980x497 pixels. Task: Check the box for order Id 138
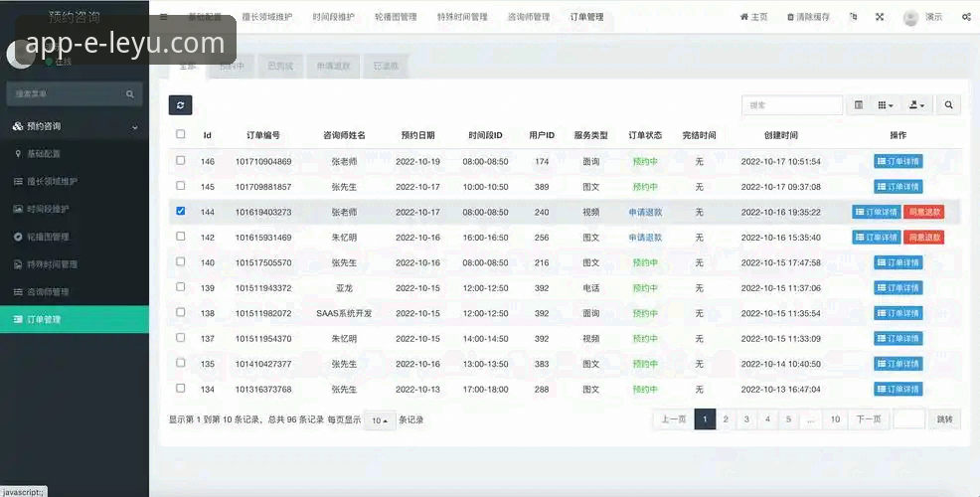coord(181,312)
